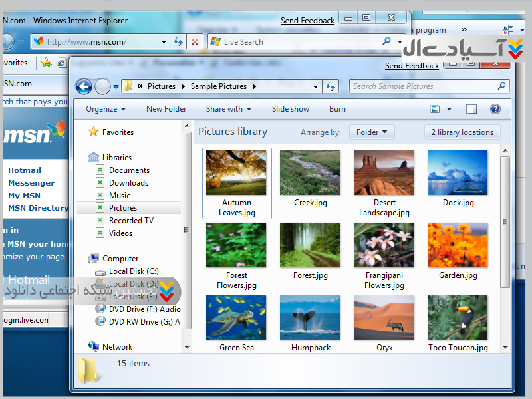Click the Explorer Forward navigation arrow
The height and width of the screenshot is (399, 532).
pyautogui.click(x=102, y=86)
